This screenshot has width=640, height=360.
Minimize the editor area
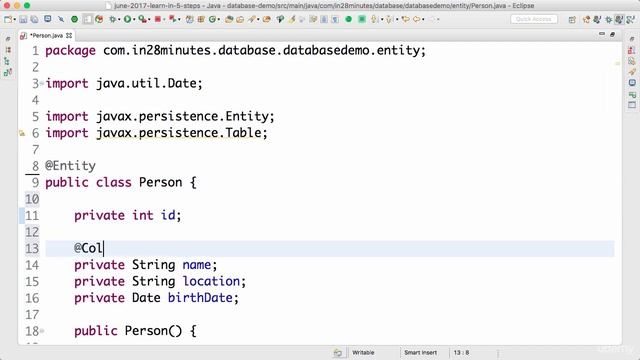(602, 34)
